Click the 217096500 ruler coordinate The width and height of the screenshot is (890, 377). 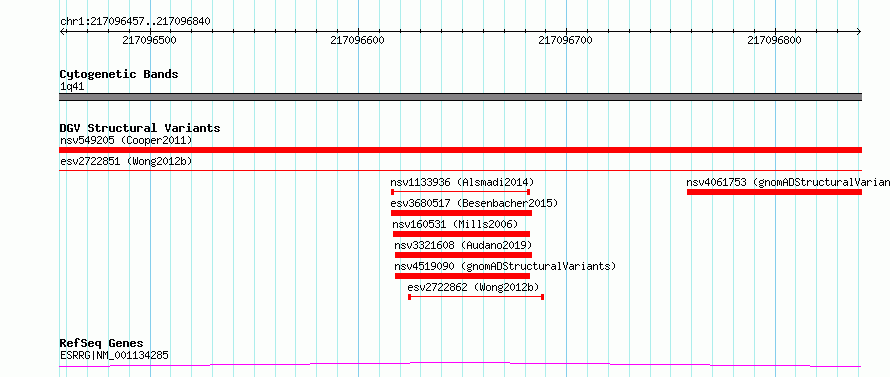pos(149,40)
